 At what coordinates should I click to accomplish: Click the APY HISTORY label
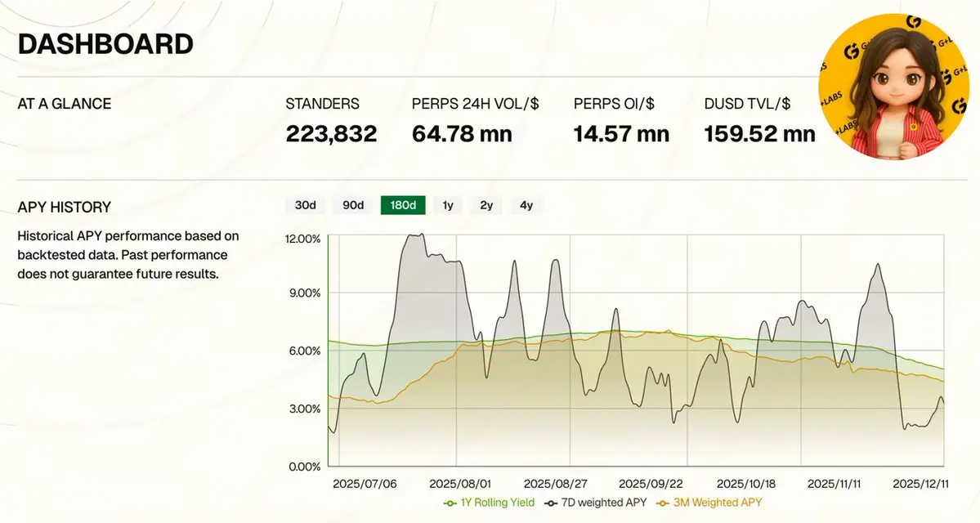(x=65, y=207)
